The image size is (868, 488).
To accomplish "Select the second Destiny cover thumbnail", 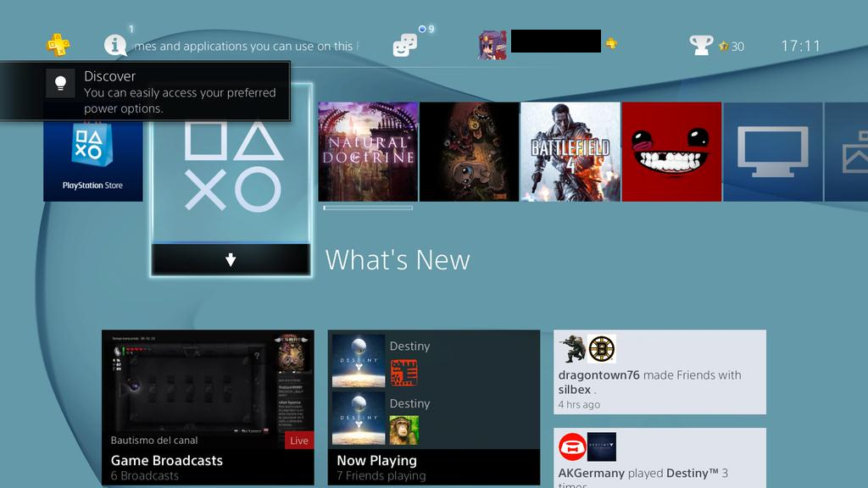I will pos(359,419).
